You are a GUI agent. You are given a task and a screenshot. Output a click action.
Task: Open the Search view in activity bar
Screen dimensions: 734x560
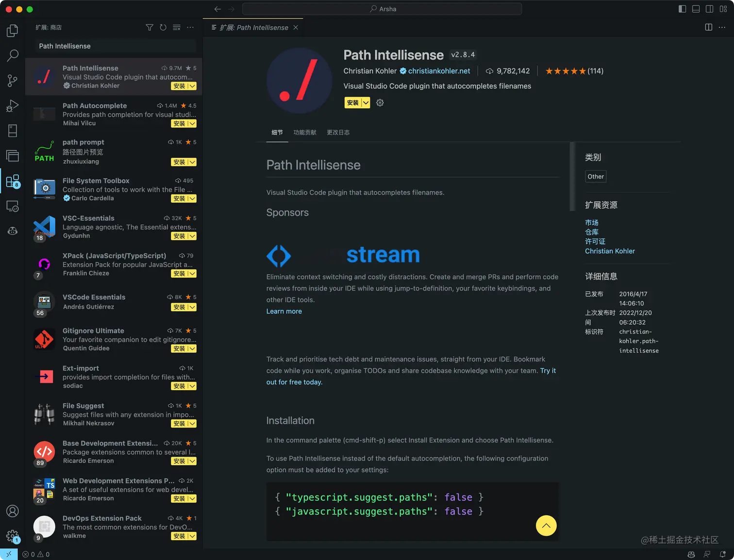point(13,55)
